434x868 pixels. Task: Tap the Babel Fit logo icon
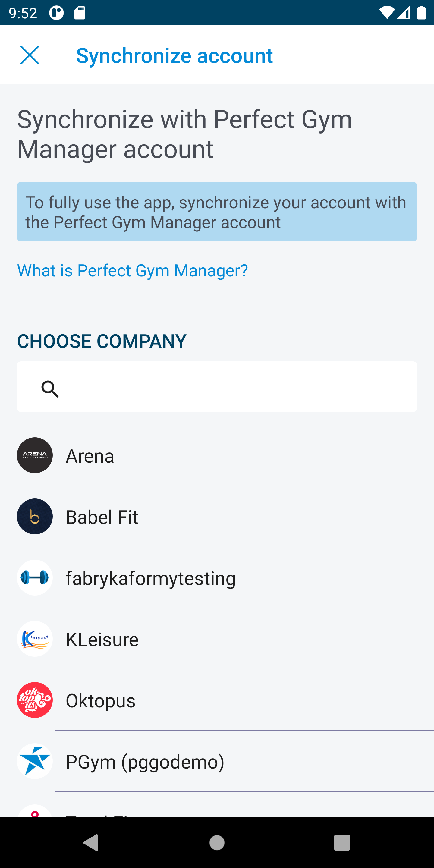[35, 516]
